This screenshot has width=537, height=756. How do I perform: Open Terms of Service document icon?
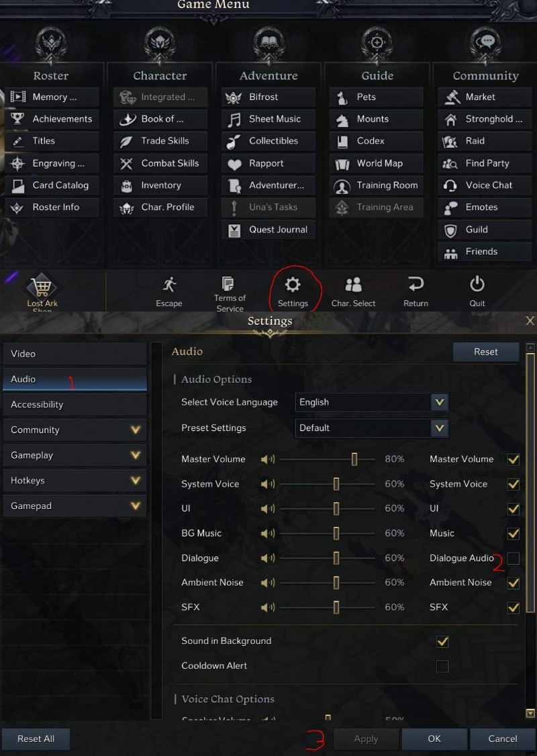228,283
